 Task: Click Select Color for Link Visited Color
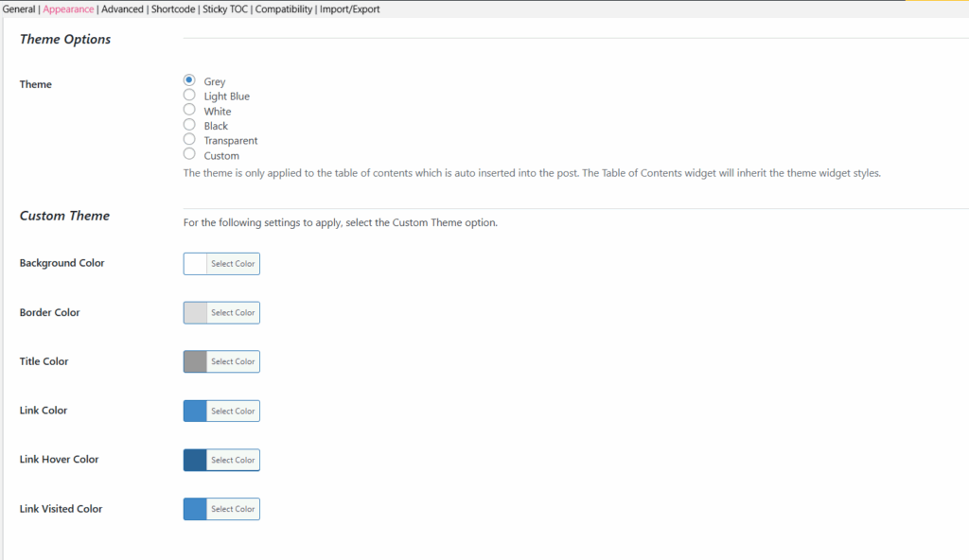tap(233, 509)
